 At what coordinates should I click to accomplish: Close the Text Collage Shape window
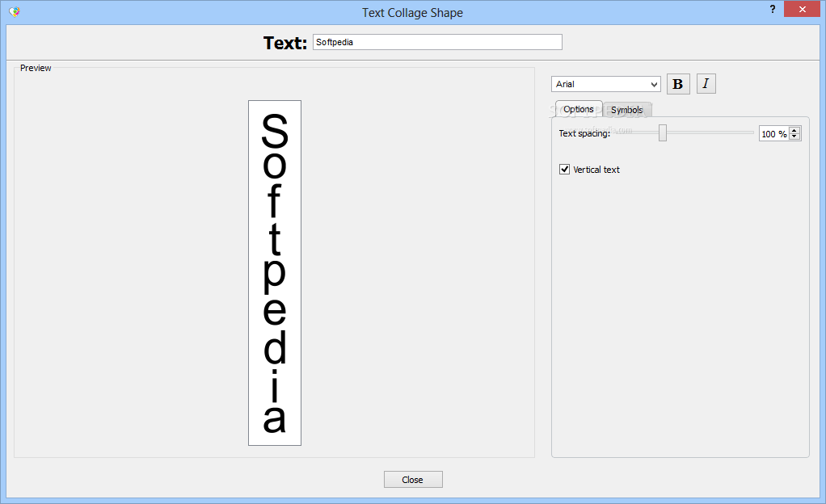802,9
